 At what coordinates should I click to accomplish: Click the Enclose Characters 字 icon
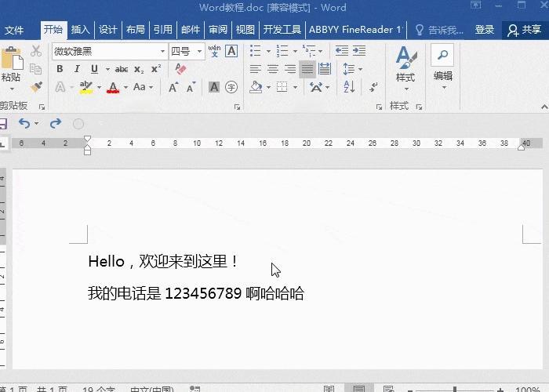tap(231, 87)
